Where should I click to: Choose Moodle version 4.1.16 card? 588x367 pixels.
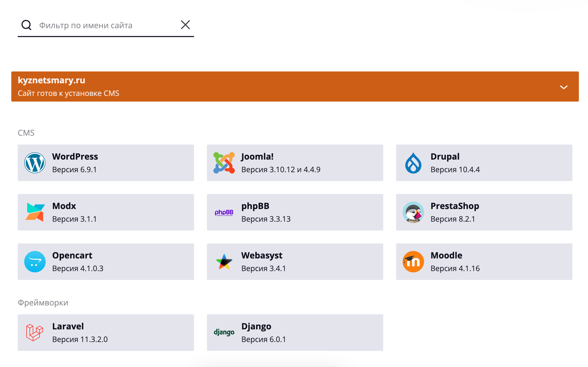click(x=484, y=262)
